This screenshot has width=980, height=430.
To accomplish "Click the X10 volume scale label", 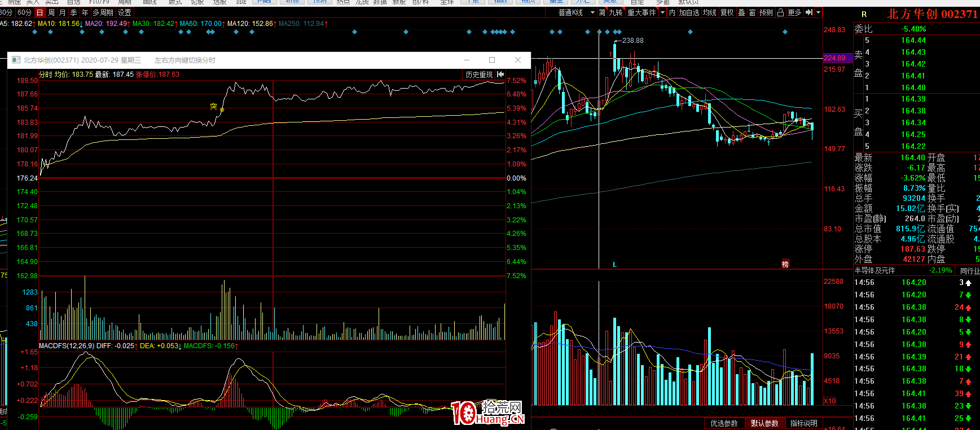I will [x=830, y=401].
